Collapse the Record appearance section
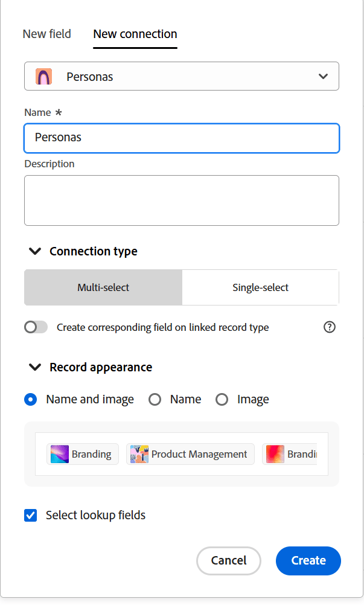 [x=35, y=367]
